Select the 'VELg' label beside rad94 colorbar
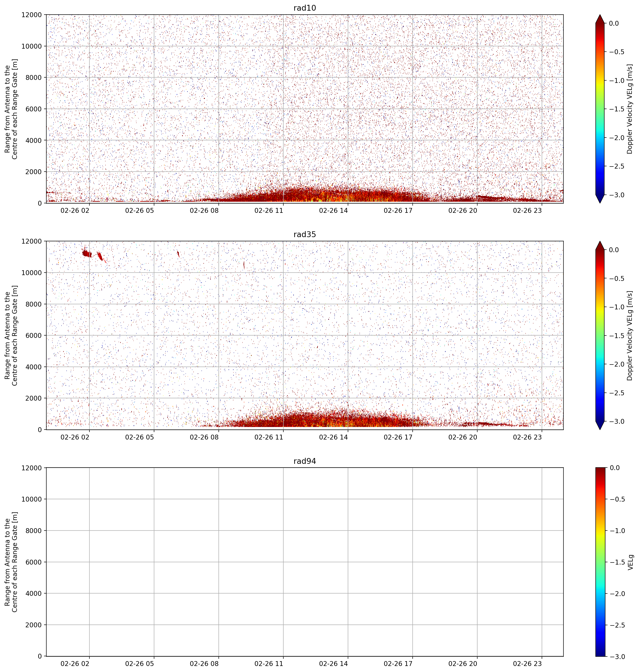This screenshot has height=672, width=639. [630, 562]
